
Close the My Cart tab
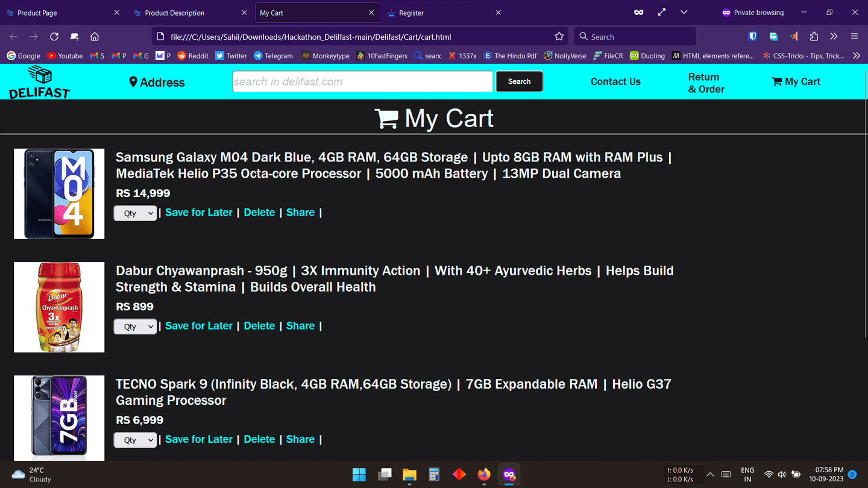(x=371, y=13)
